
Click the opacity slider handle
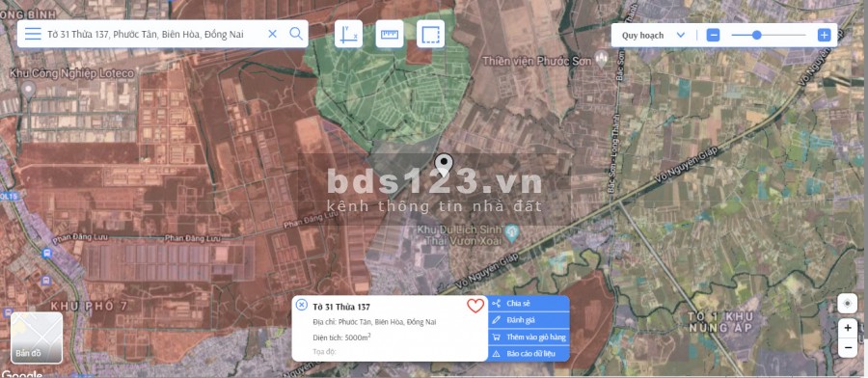tap(757, 36)
